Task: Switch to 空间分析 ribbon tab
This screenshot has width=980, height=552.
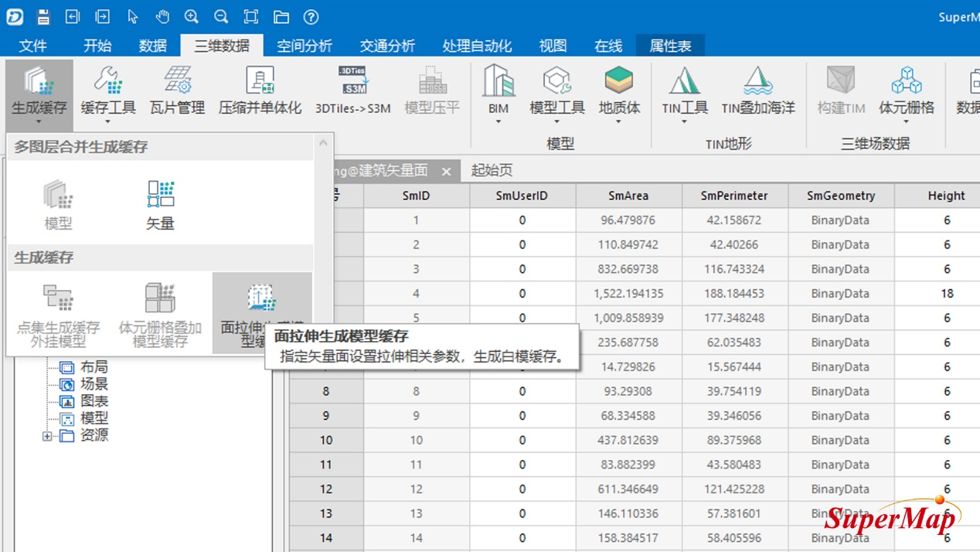Action: (305, 46)
